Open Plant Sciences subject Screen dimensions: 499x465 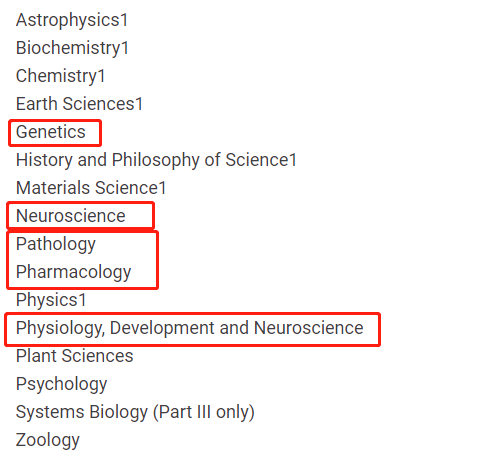[x=75, y=356]
